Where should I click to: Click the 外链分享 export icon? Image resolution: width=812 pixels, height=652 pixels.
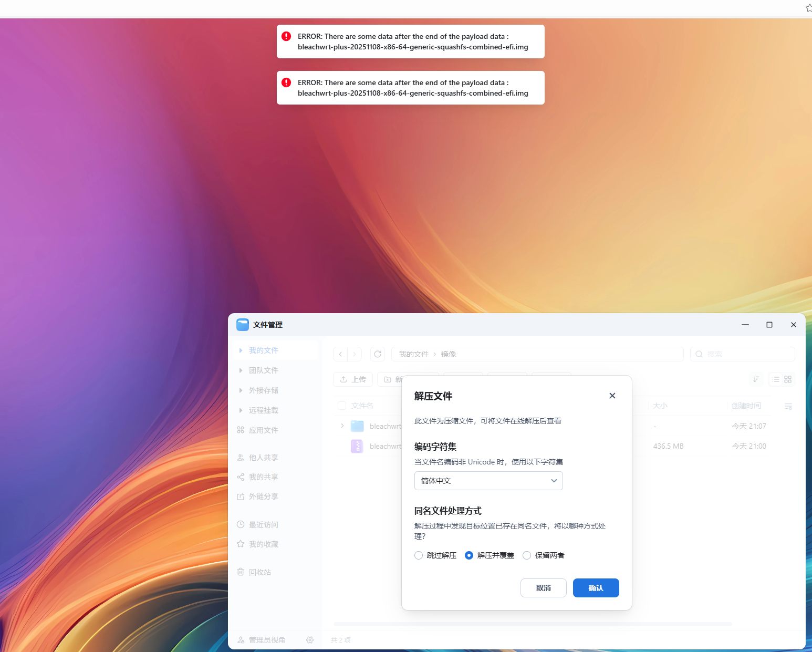(241, 496)
